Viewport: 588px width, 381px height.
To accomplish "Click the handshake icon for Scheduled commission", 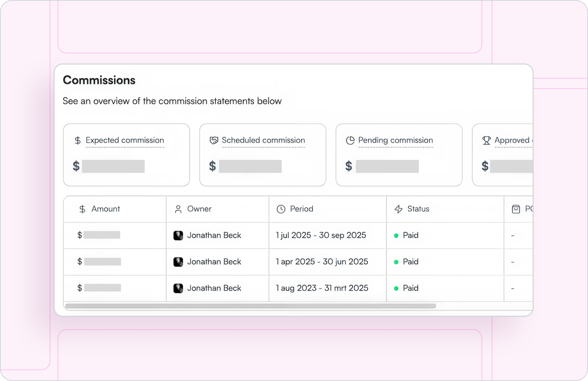I will [x=214, y=141].
